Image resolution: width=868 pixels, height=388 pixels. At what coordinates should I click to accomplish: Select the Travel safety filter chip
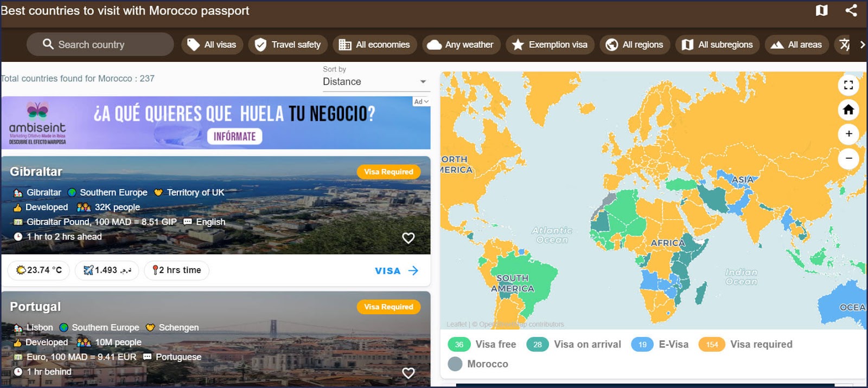pyautogui.click(x=288, y=44)
